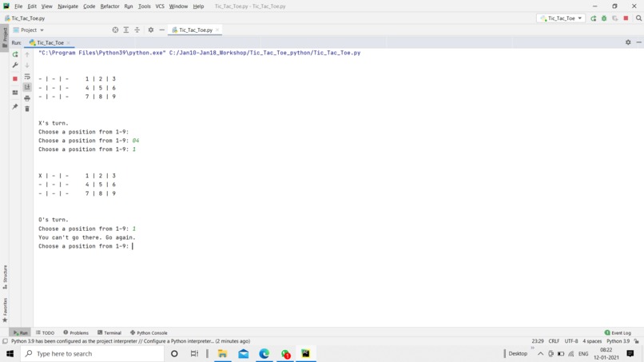Open the Project side tool button
644x362 pixels.
5,37
